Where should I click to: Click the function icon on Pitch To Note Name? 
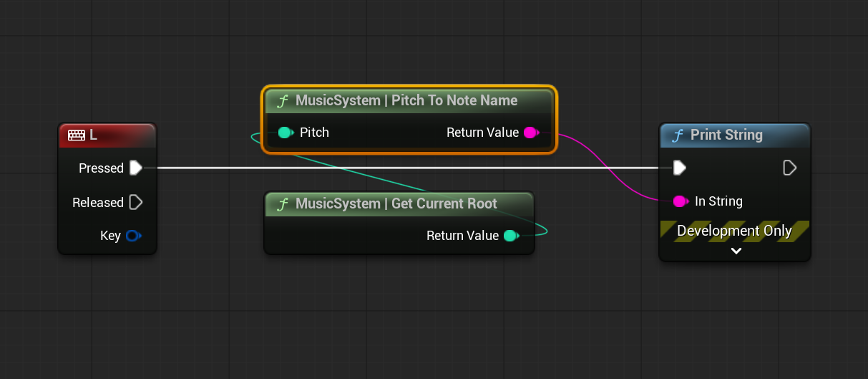click(x=283, y=100)
